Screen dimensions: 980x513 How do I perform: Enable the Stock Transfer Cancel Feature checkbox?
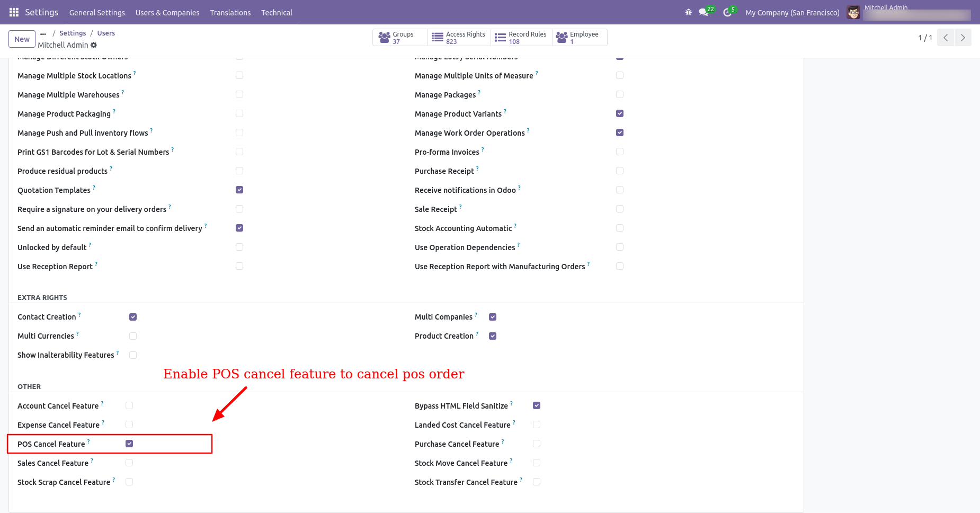click(537, 482)
